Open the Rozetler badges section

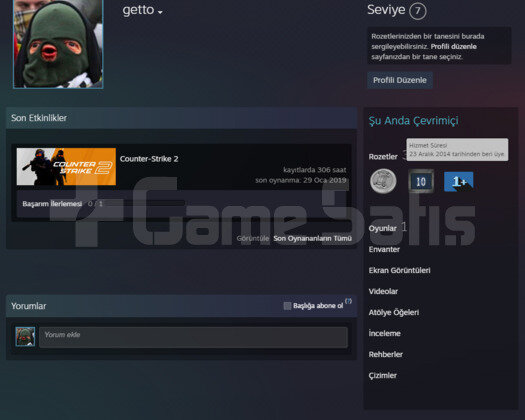383,157
